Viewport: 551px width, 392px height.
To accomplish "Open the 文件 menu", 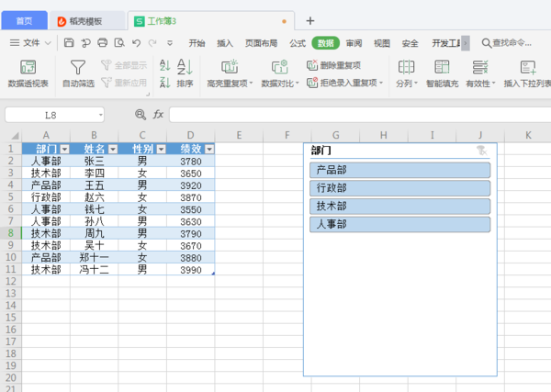I will (x=31, y=43).
